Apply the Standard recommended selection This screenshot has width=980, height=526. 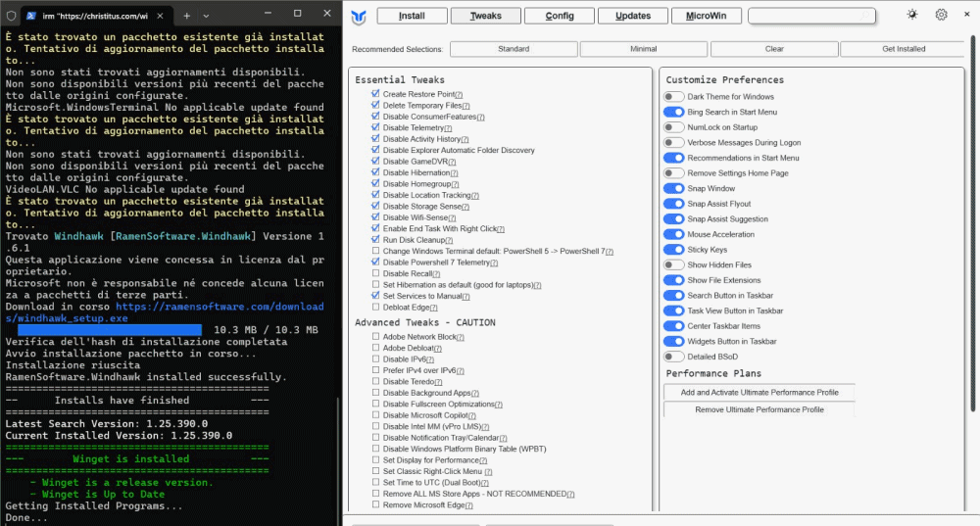pyautogui.click(x=514, y=49)
